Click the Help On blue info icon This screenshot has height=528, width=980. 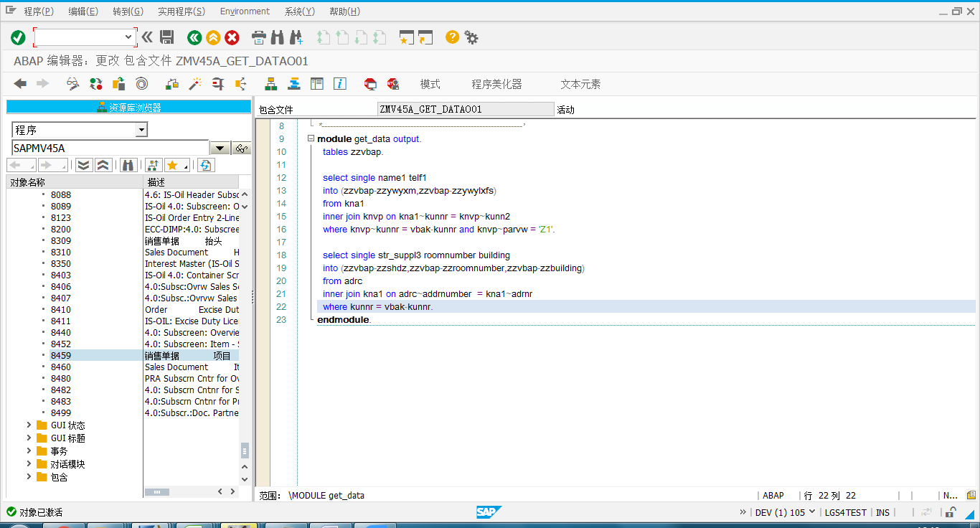coord(340,84)
